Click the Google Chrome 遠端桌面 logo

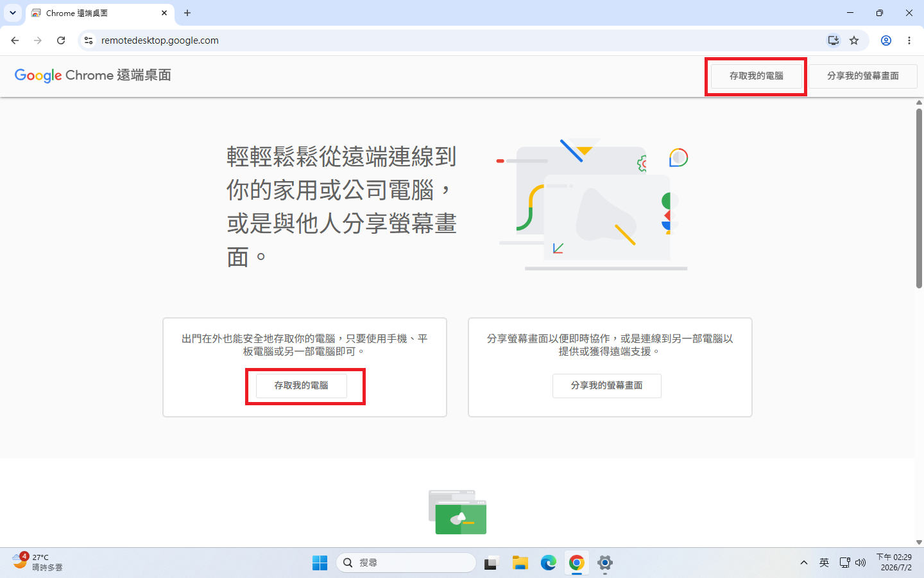tap(93, 75)
